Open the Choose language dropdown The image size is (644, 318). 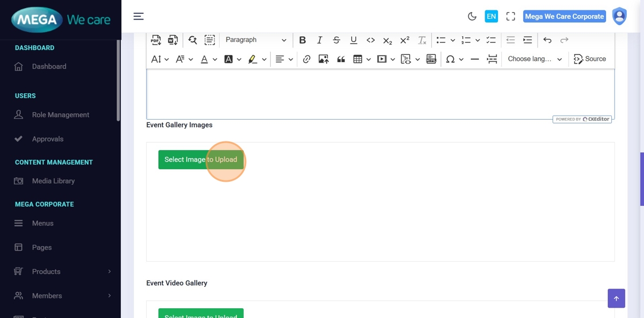coord(535,59)
